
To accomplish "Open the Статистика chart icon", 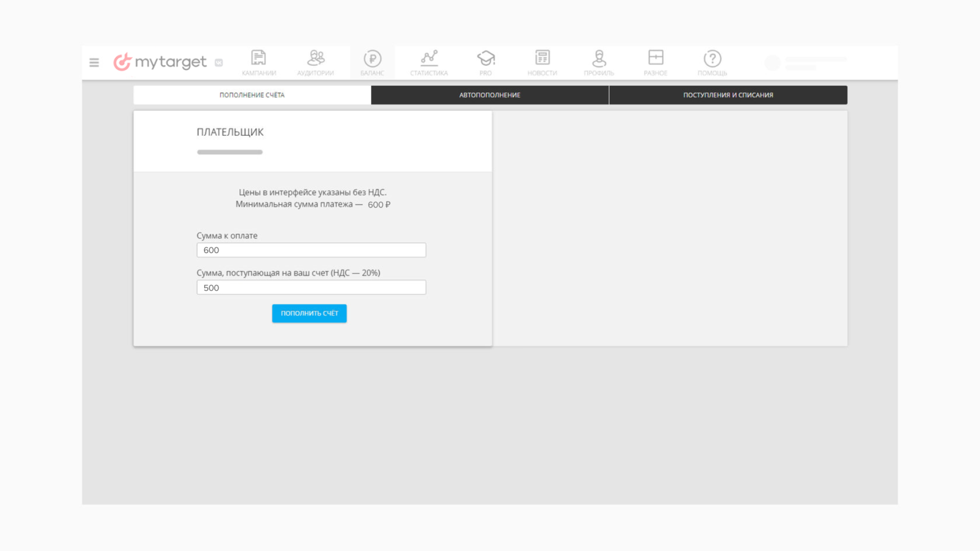I will tap(429, 62).
